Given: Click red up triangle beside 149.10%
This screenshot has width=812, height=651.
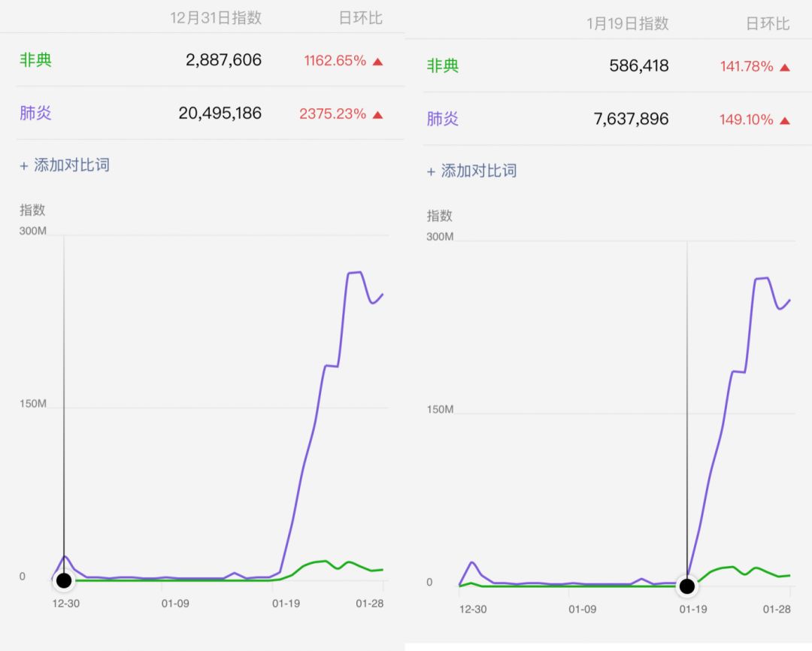Looking at the screenshot, I should [785, 120].
